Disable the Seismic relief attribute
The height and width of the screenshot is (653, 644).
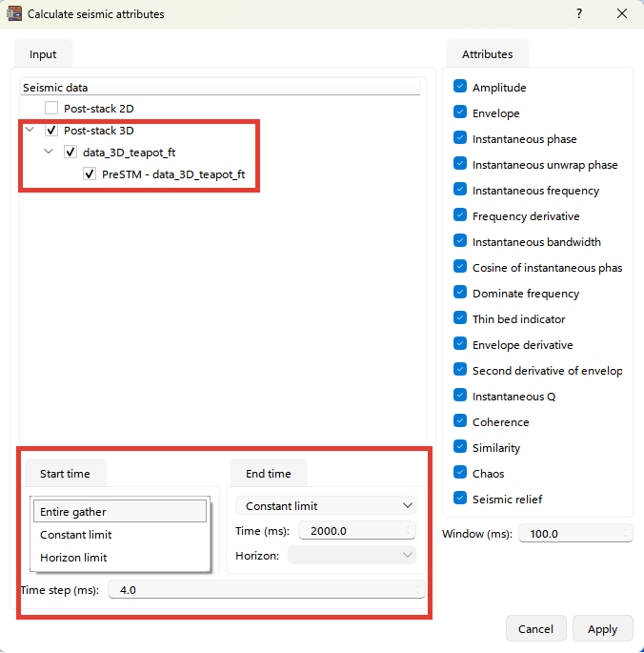(x=460, y=500)
